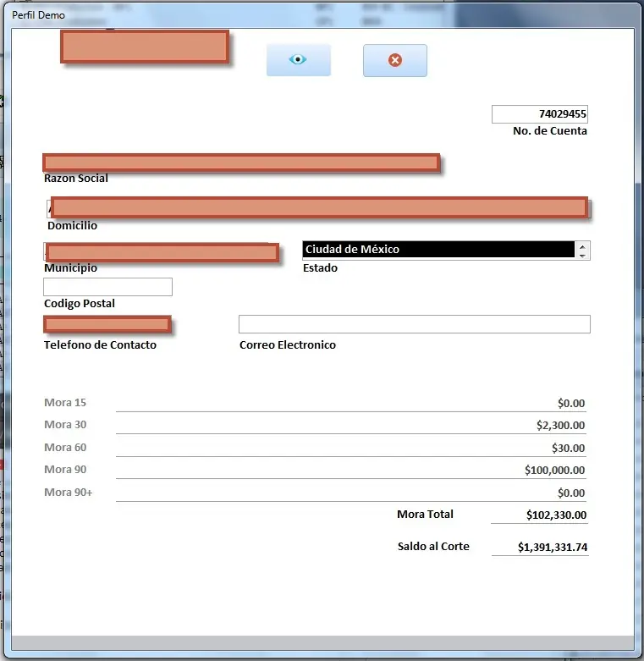Click the No. de Cuenta label
Viewport: 644px width, 661px height.
(x=549, y=130)
